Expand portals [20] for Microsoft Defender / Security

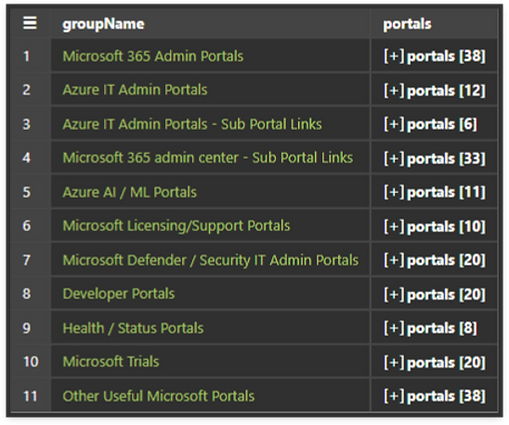coord(434,260)
